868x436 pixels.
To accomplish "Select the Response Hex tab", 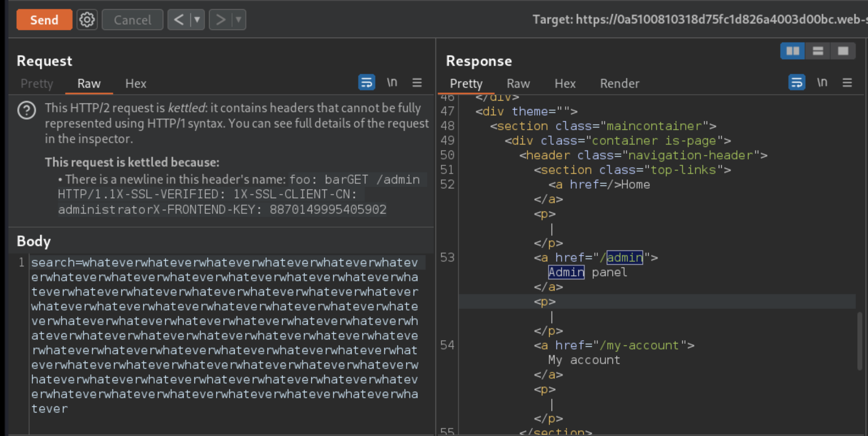I will pyautogui.click(x=565, y=83).
